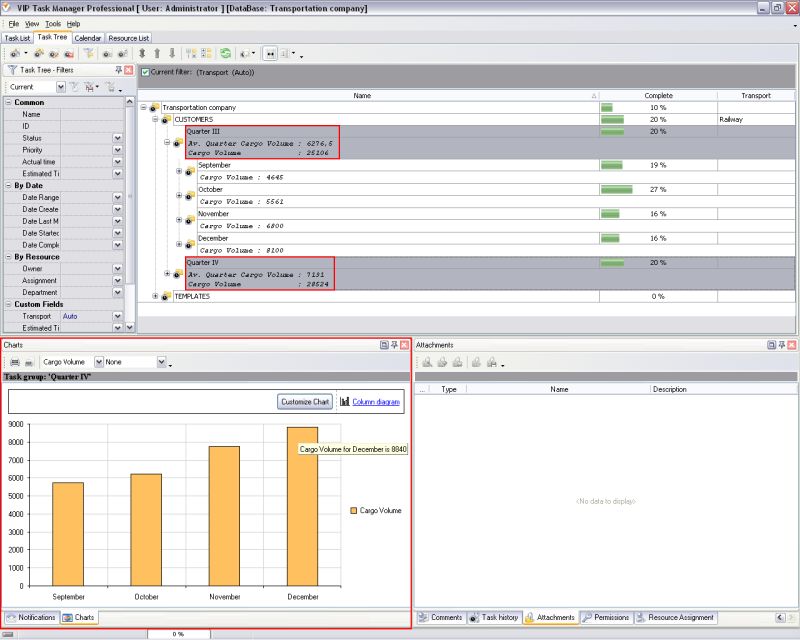
Task: Collapse the Common filter section
Action: 8,102
